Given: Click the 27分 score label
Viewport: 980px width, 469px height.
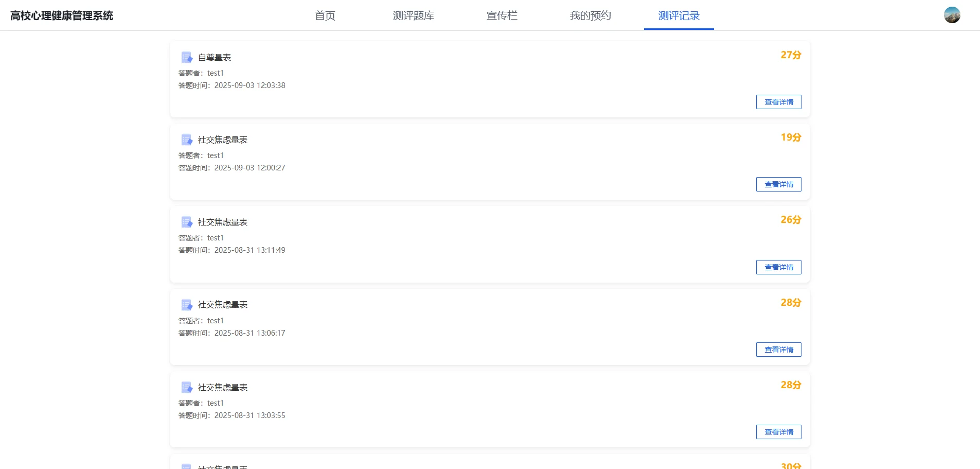Looking at the screenshot, I should click(790, 55).
